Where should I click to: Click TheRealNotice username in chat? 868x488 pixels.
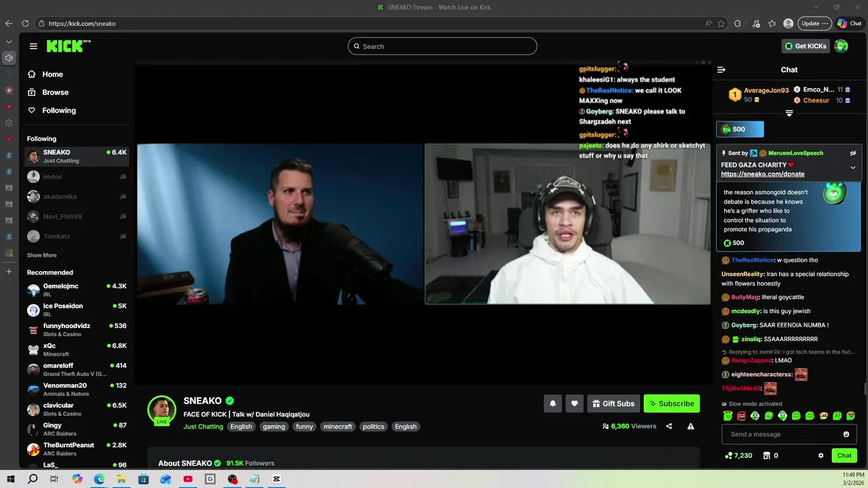753,260
